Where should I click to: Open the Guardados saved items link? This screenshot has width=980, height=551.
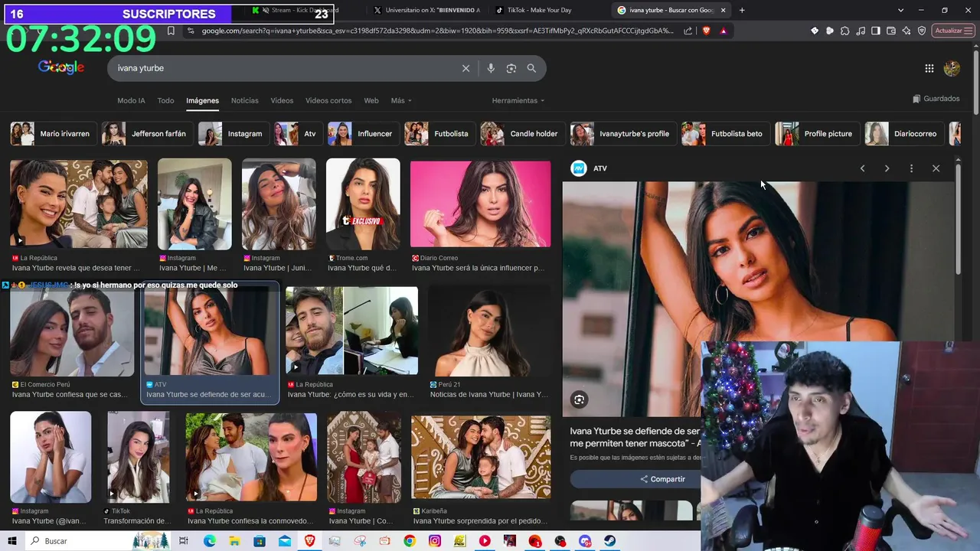(x=936, y=99)
